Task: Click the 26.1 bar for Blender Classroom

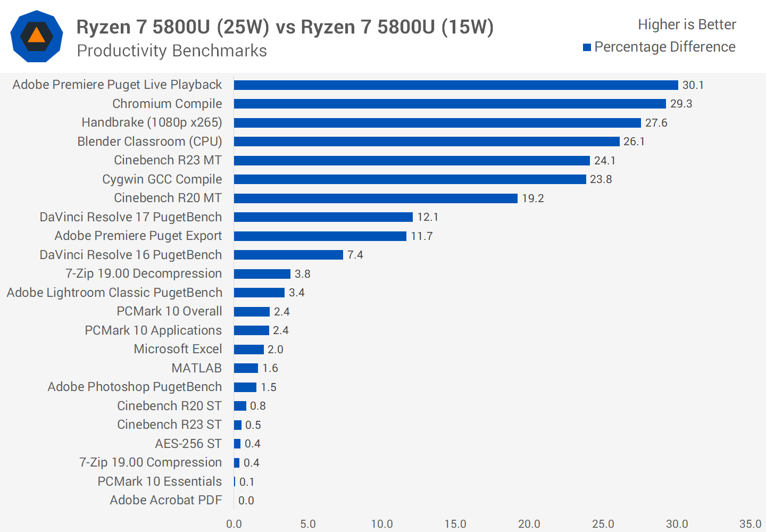Action: point(427,142)
